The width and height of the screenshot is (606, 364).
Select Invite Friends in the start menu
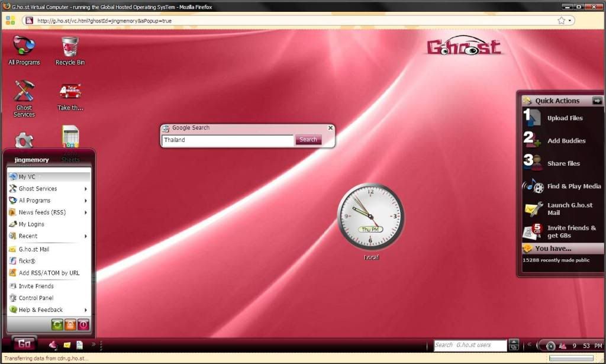coord(49,286)
